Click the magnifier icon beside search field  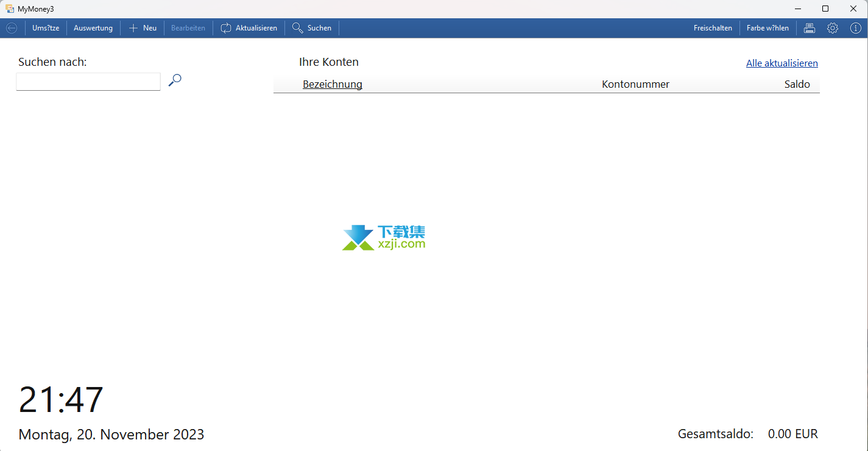(x=175, y=80)
